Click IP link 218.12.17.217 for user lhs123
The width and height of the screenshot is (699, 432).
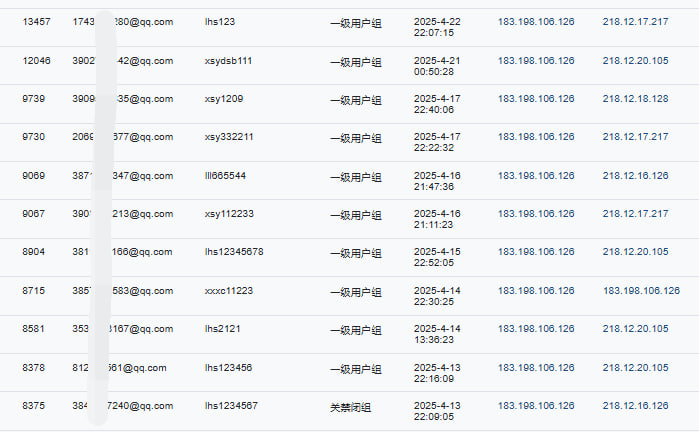click(x=635, y=21)
